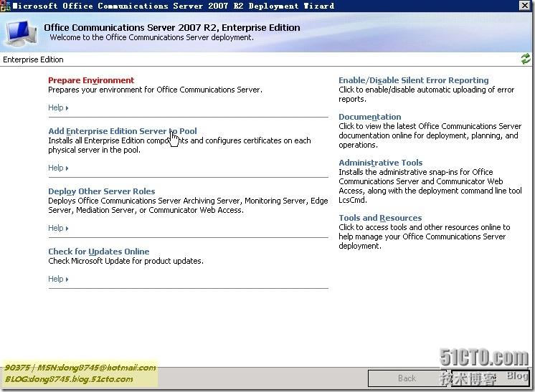This screenshot has width=535, height=392.
Task: Click the Back button
Action: (x=407, y=378)
